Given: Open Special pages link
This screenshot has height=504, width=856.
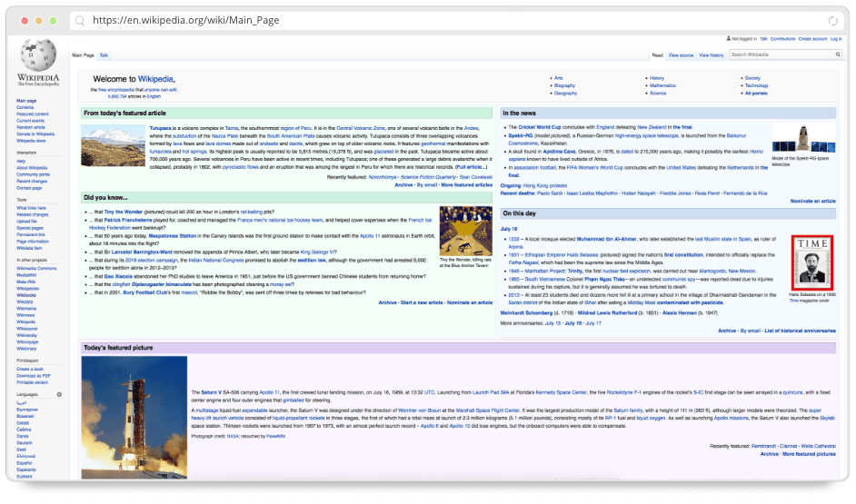Looking at the screenshot, I should pos(29,228).
